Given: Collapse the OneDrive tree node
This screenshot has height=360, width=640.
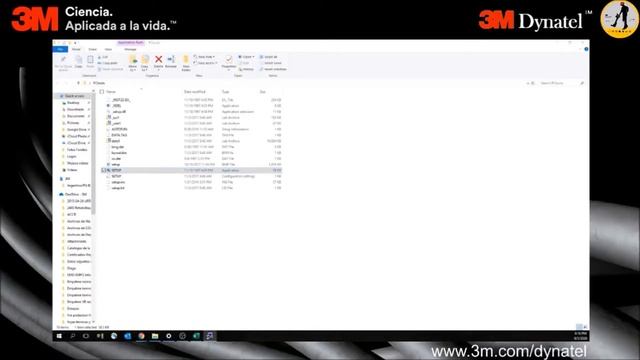Looking at the screenshot, I should coord(57,194).
